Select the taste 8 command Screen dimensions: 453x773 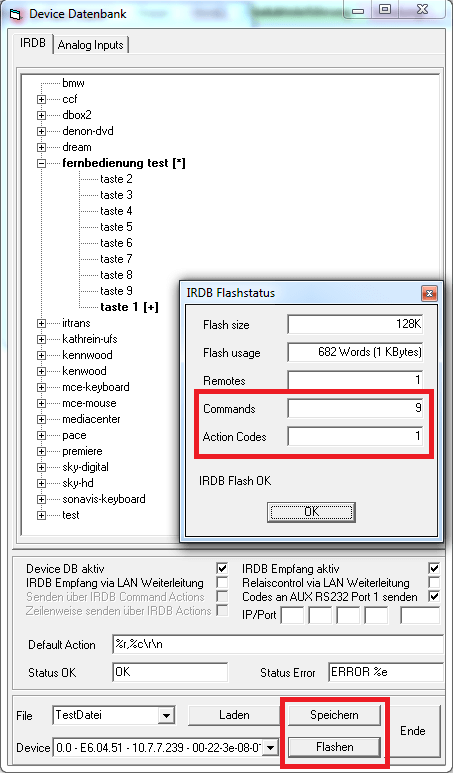(116, 275)
